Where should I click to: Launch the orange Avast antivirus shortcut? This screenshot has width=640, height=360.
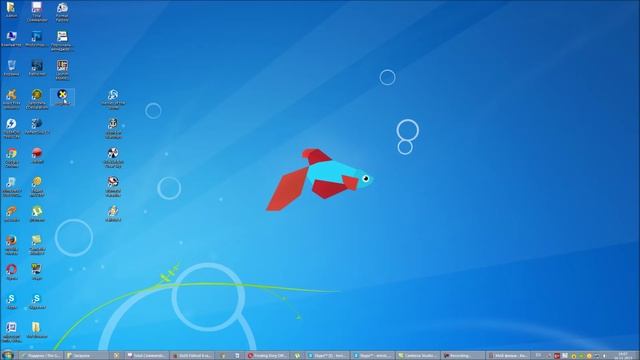11,99
